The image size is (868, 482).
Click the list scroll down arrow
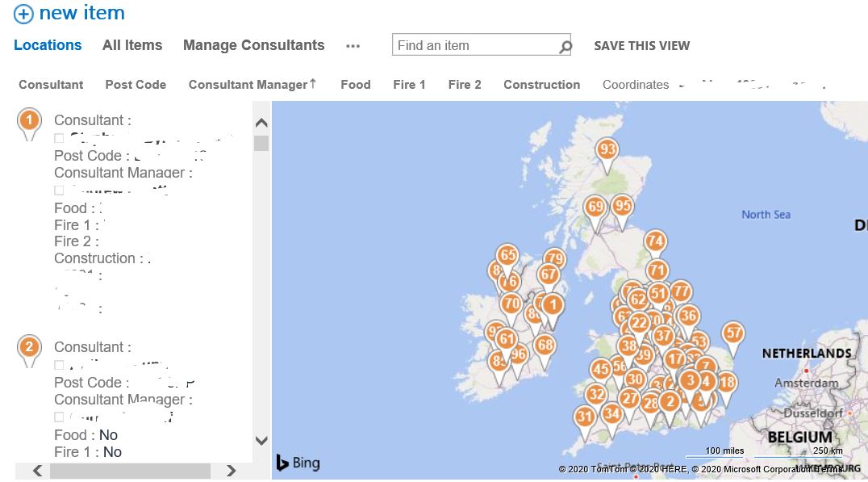click(262, 441)
